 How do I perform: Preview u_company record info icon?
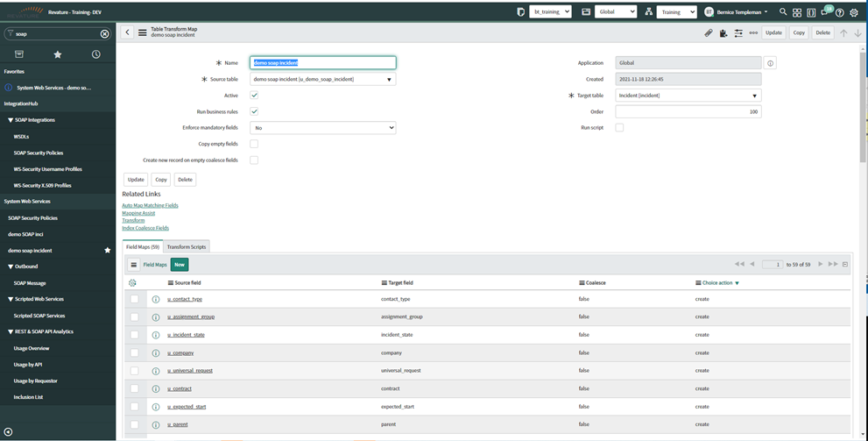[x=156, y=353]
